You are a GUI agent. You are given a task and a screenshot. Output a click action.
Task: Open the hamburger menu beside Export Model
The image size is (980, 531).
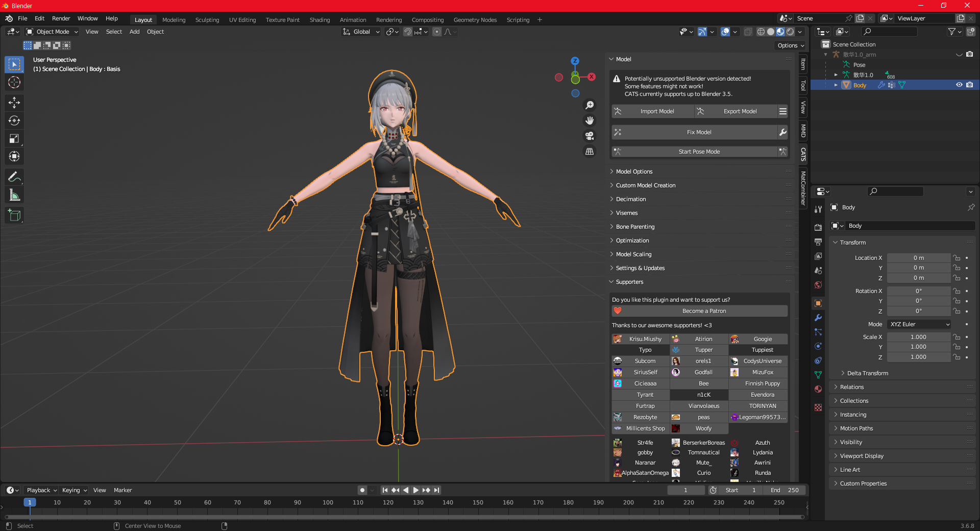pos(782,111)
